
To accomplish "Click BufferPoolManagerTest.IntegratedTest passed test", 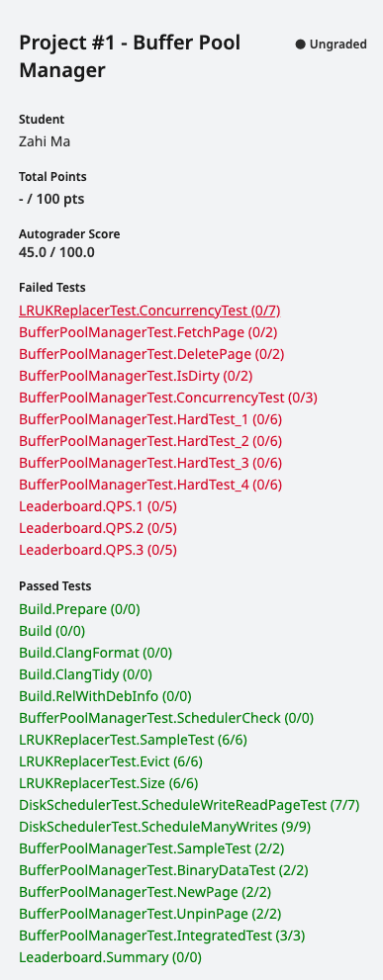I will pyautogui.click(x=162, y=935).
